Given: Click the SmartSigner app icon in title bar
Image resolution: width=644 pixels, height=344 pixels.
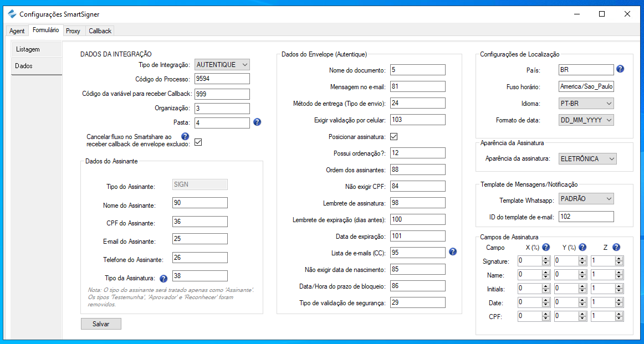Looking at the screenshot, I should click(x=13, y=14).
